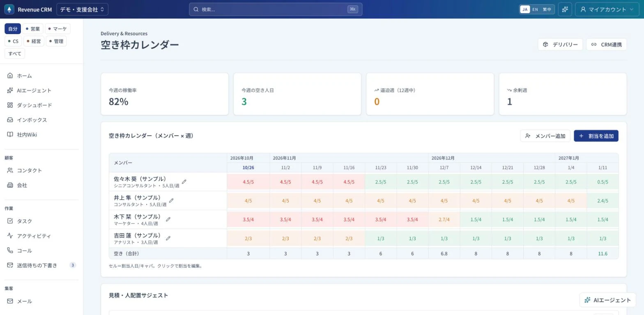Open the floating AIエージェント button
Viewport: 644px width, 315px height.
(x=607, y=300)
